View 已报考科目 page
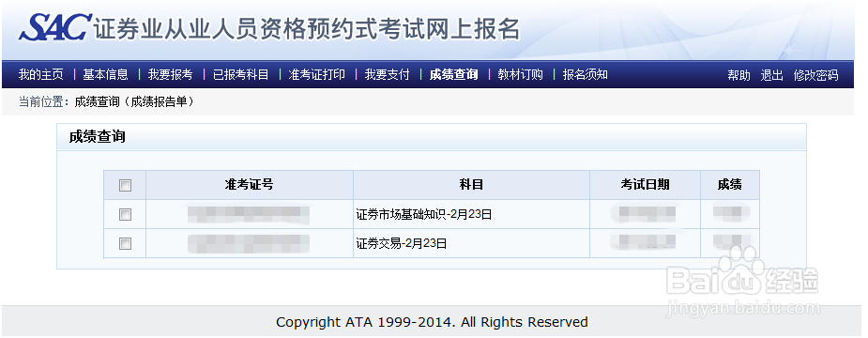868x338 pixels. pyautogui.click(x=240, y=75)
